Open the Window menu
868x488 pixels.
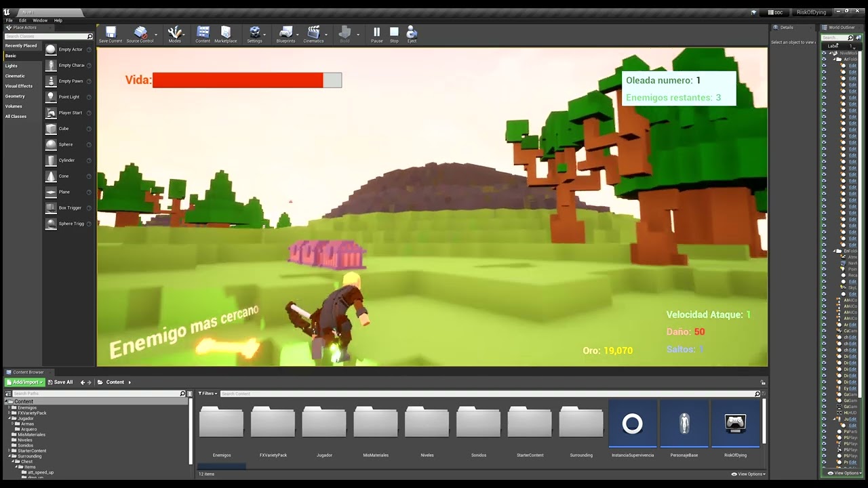click(40, 20)
